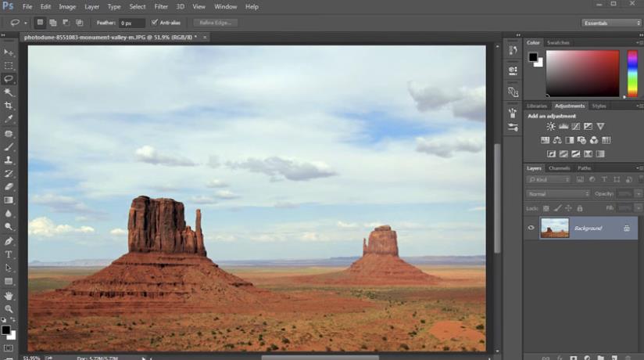Toggle pixel layer filter in Layers panel
Screen dimensions: 644x360
tap(580, 179)
